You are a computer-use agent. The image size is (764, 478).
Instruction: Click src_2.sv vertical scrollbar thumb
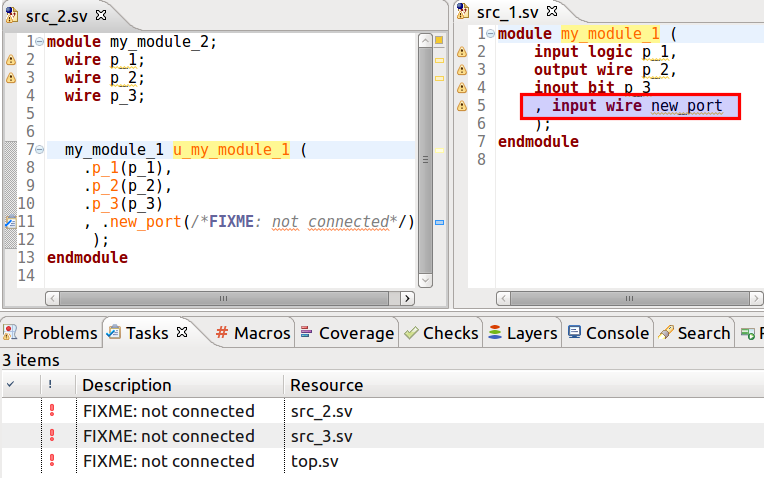(425, 160)
